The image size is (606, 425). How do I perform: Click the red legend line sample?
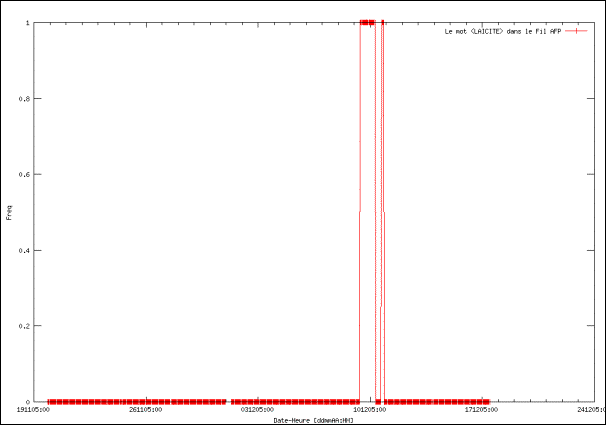(576, 31)
